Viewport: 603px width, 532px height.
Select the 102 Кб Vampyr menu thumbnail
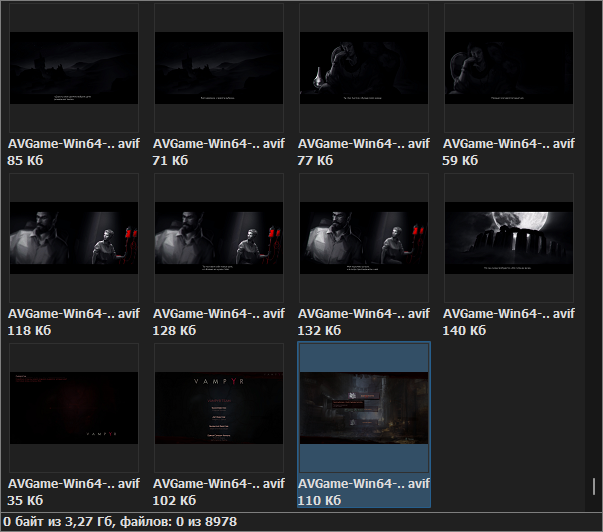[219, 408]
